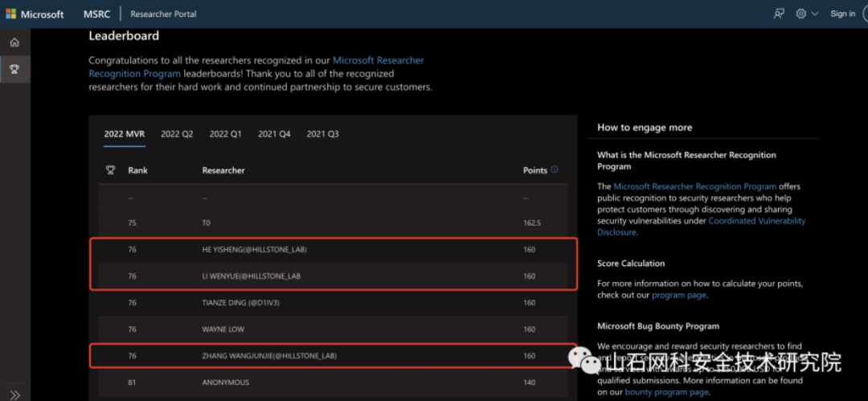The width and height of the screenshot is (868, 401).
Task: Click the Rank column header
Action: 138,170
